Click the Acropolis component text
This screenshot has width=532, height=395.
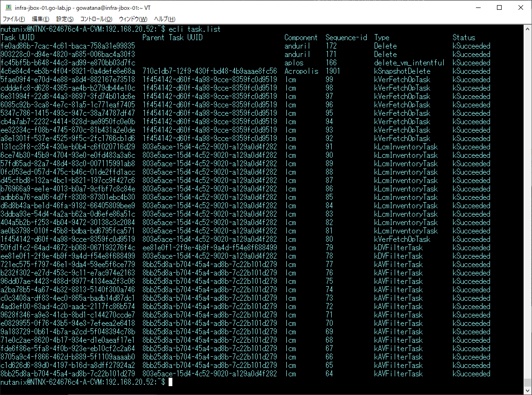(301, 71)
